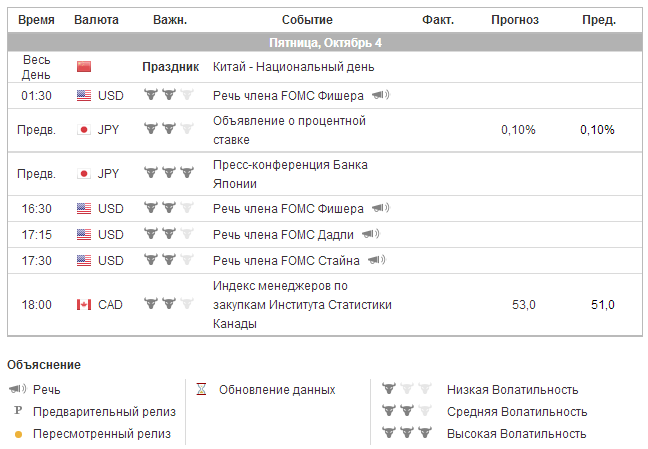Click the hourglass data update legend icon
648x449 pixels.
[201, 389]
